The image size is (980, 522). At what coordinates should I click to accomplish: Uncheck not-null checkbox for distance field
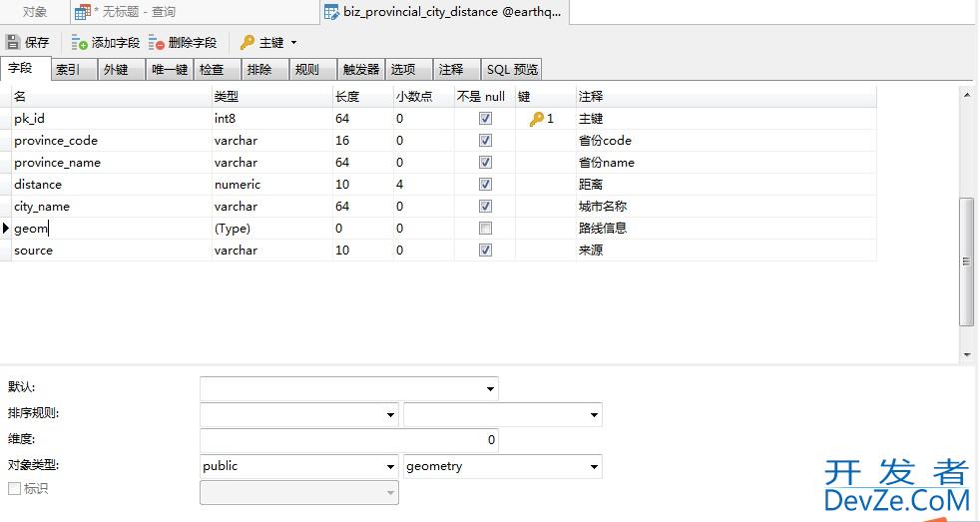(485, 185)
